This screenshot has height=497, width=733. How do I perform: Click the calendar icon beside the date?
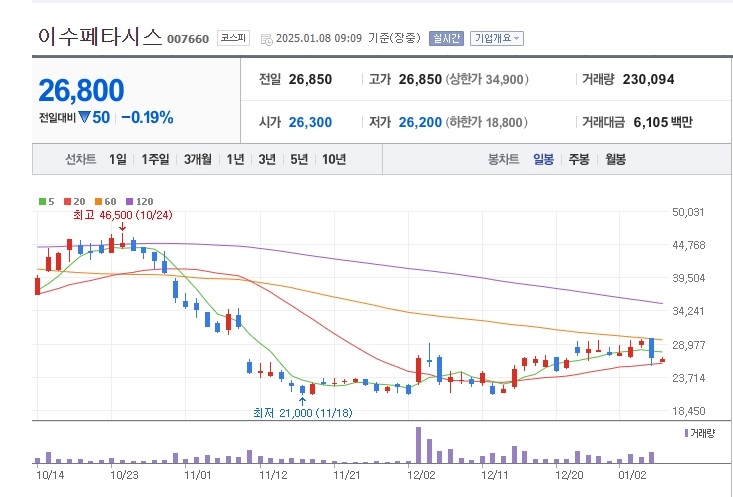click(x=266, y=39)
